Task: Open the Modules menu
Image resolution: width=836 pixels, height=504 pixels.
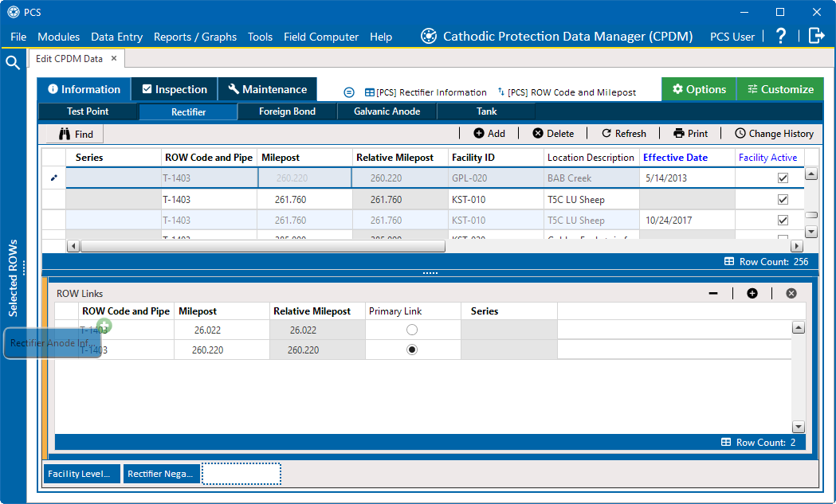Action: tap(59, 37)
